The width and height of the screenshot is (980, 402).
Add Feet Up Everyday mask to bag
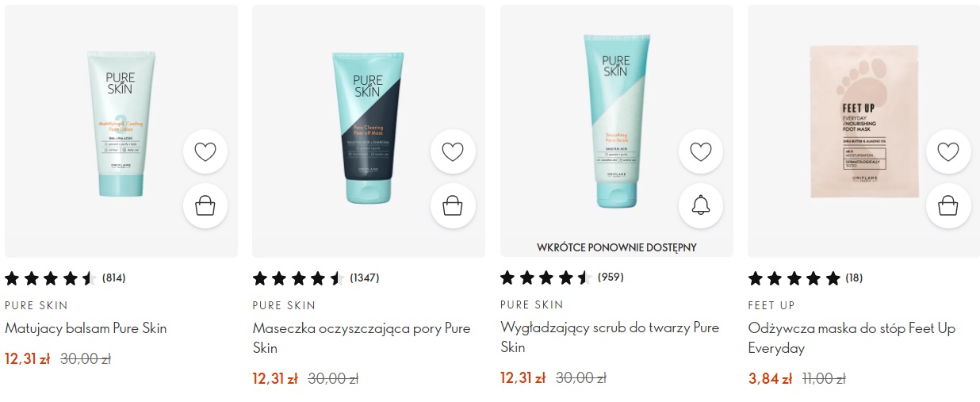click(x=948, y=206)
